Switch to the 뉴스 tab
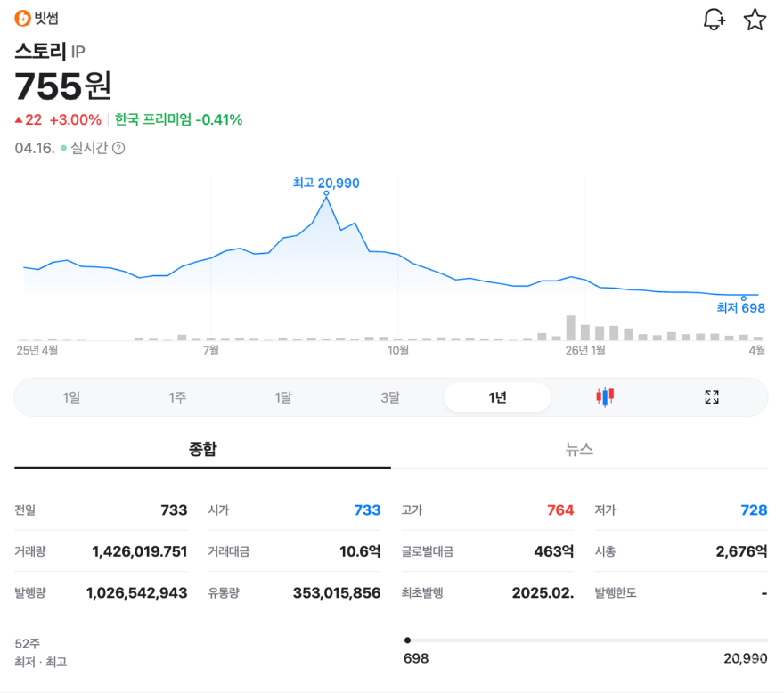Screen dimensions: 784x693 tap(579, 449)
